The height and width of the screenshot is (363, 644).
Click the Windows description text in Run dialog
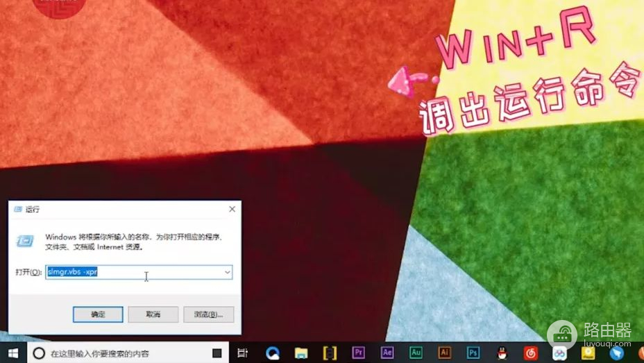pyautogui.click(x=133, y=242)
